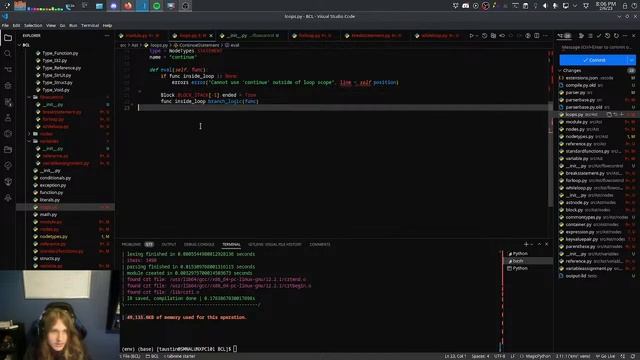This screenshot has width=640, height=360.
Task: Click the Discard Changes icon on loops.py row
Action: (616, 115)
